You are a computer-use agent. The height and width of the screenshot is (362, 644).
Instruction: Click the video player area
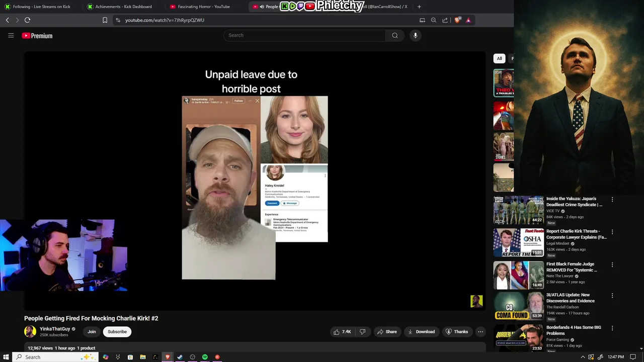pyautogui.click(x=255, y=181)
